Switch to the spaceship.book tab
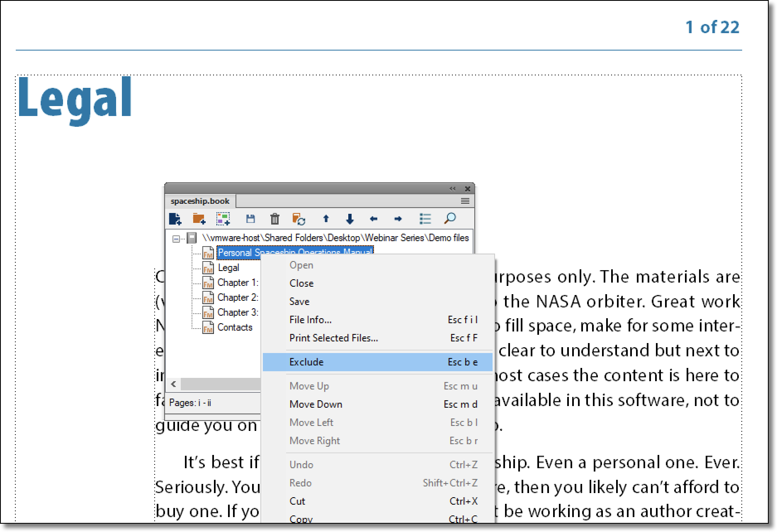Viewport: 777px width, 532px height. point(199,201)
